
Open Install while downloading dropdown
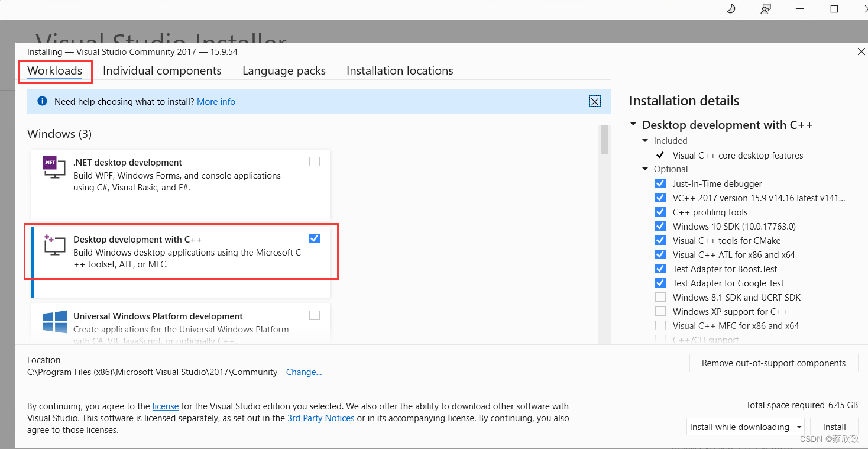coord(746,427)
